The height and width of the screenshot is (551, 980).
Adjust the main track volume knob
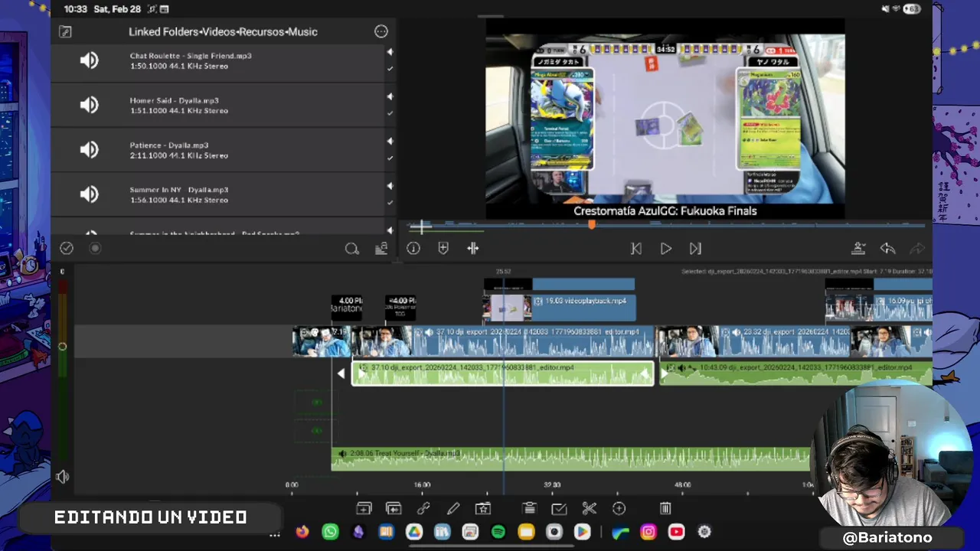tap(62, 347)
